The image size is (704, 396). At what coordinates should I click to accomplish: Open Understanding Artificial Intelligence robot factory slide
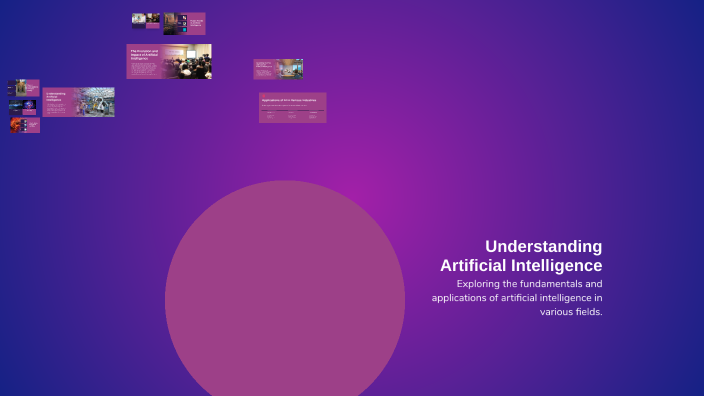click(79, 102)
